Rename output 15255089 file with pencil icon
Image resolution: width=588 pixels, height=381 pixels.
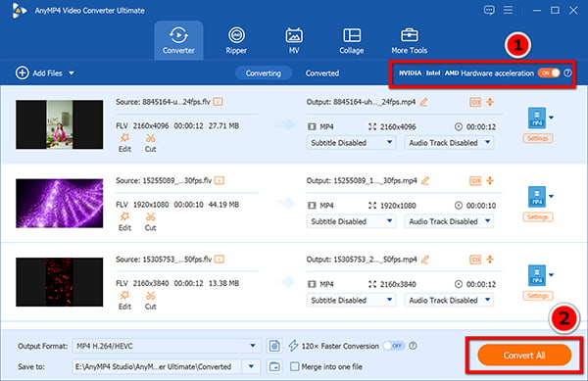425,180
